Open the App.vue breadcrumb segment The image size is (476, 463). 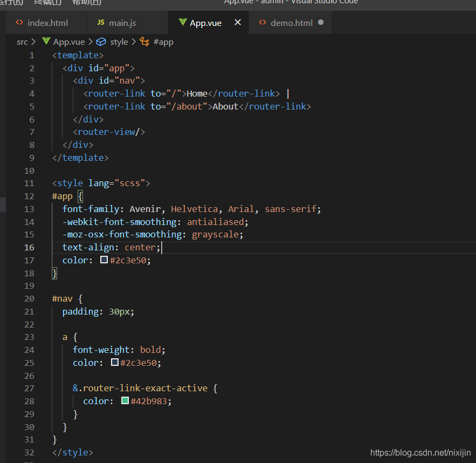69,42
